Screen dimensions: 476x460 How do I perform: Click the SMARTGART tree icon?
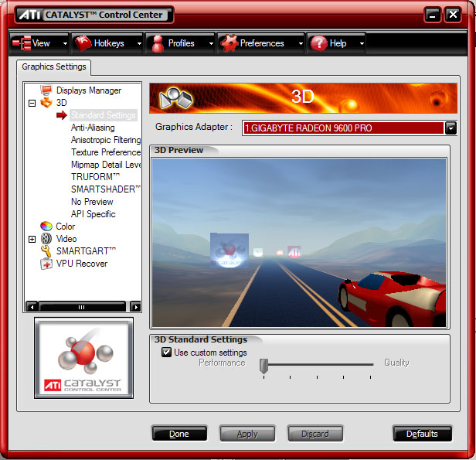pyautogui.click(x=46, y=251)
